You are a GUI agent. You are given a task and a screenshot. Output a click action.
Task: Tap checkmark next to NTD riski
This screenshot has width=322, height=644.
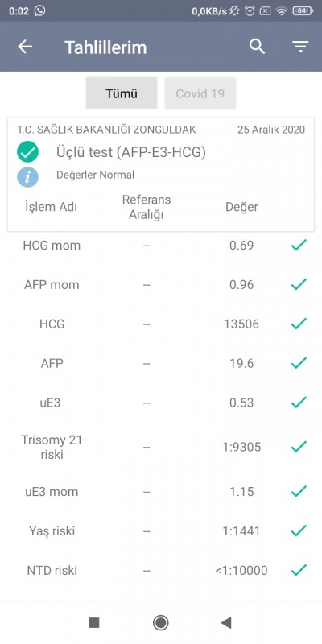299,570
